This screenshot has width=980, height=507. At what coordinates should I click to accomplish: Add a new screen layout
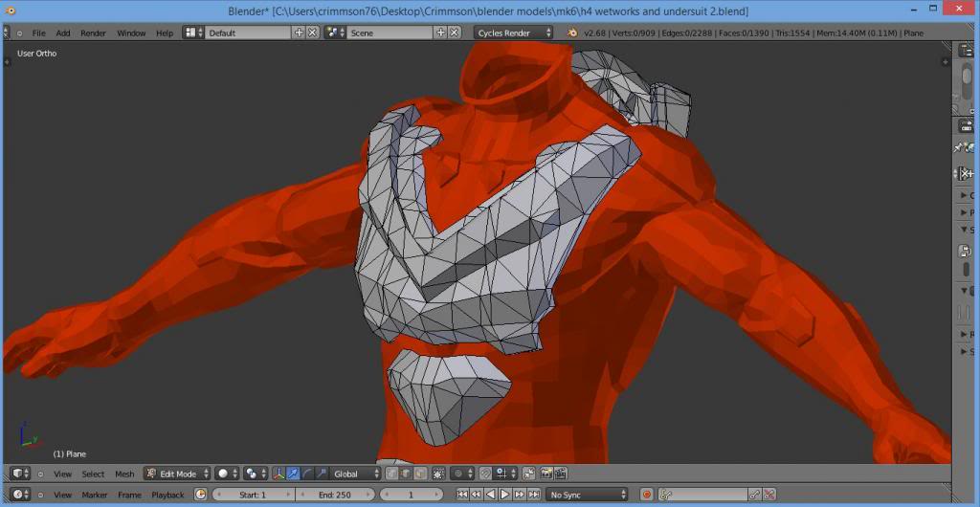[x=299, y=33]
